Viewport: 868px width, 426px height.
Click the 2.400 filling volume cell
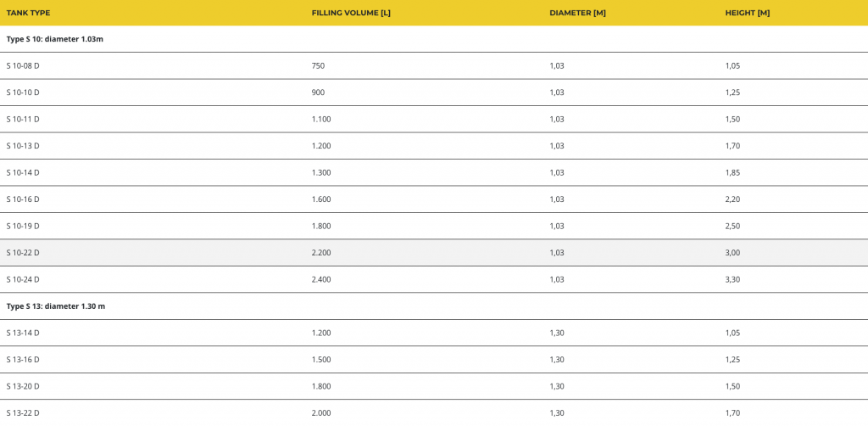coord(321,279)
